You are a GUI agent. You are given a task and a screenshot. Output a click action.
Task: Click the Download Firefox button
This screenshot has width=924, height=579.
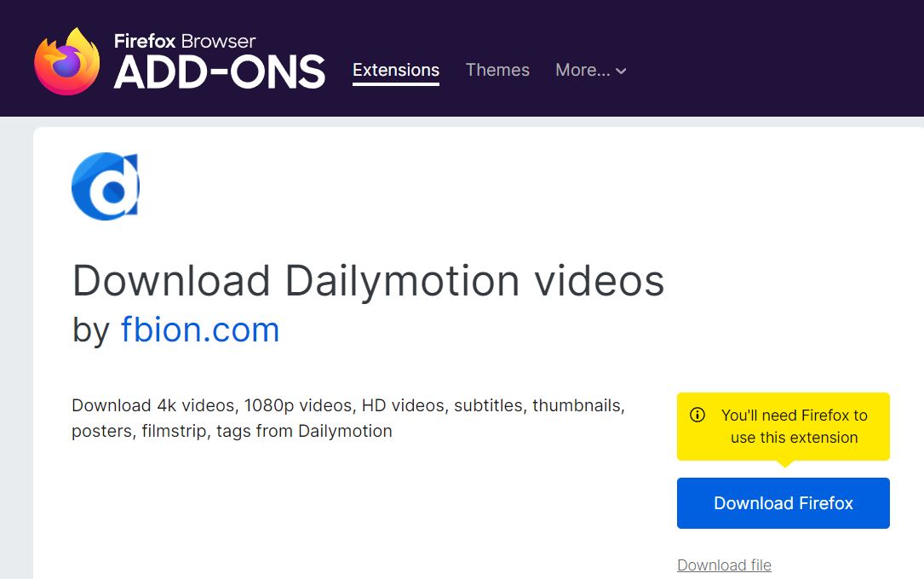pos(783,503)
